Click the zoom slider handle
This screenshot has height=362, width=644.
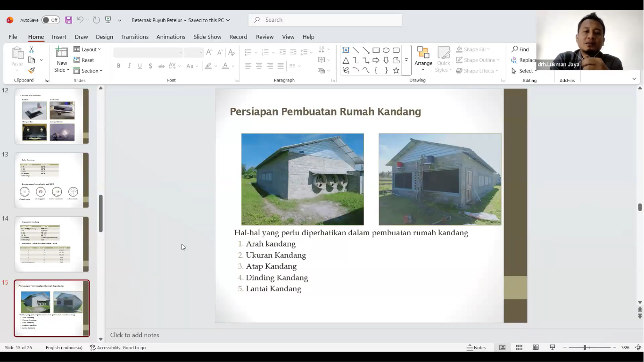(585, 347)
